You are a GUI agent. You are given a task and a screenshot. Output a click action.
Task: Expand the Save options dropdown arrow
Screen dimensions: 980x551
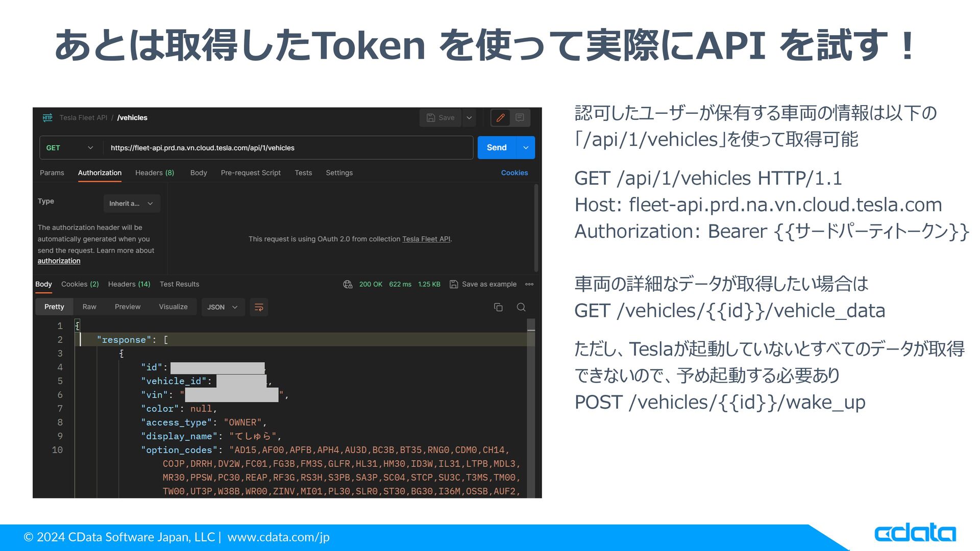[x=469, y=118]
